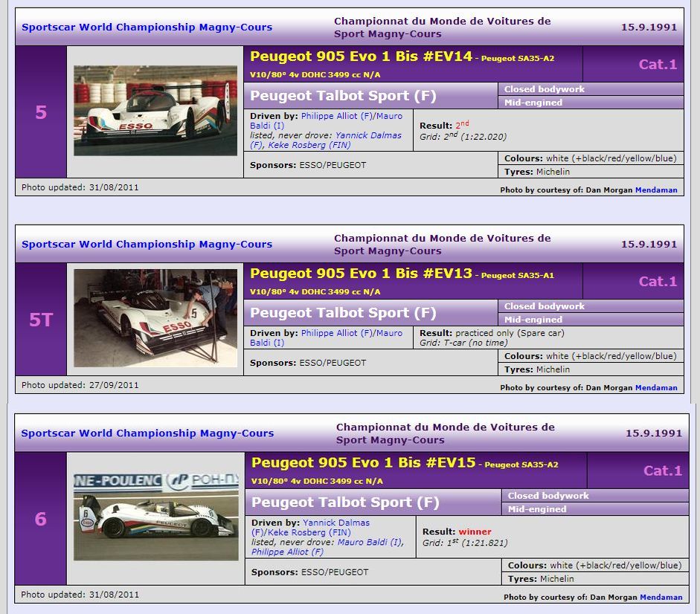Image resolution: width=700 pixels, height=614 pixels.
Task: Click the Peugeot 905 Evo 1 Bis #EV15 title
Action: tap(363, 462)
